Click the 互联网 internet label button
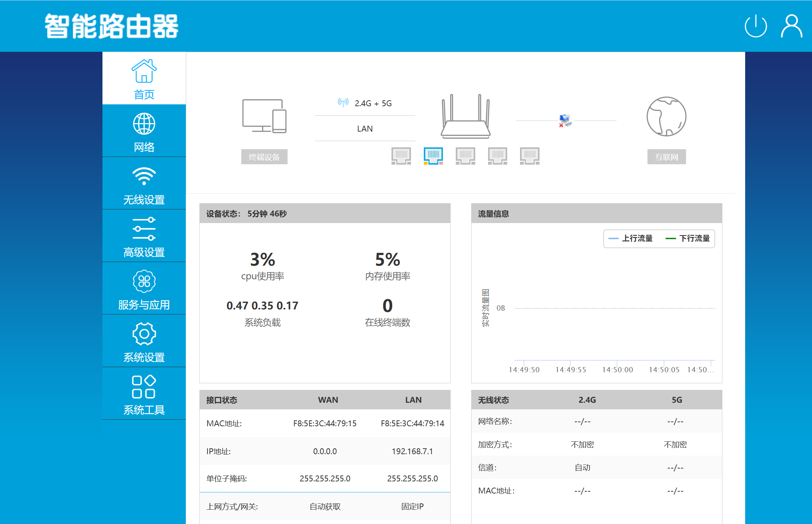 tap(666, 157)
